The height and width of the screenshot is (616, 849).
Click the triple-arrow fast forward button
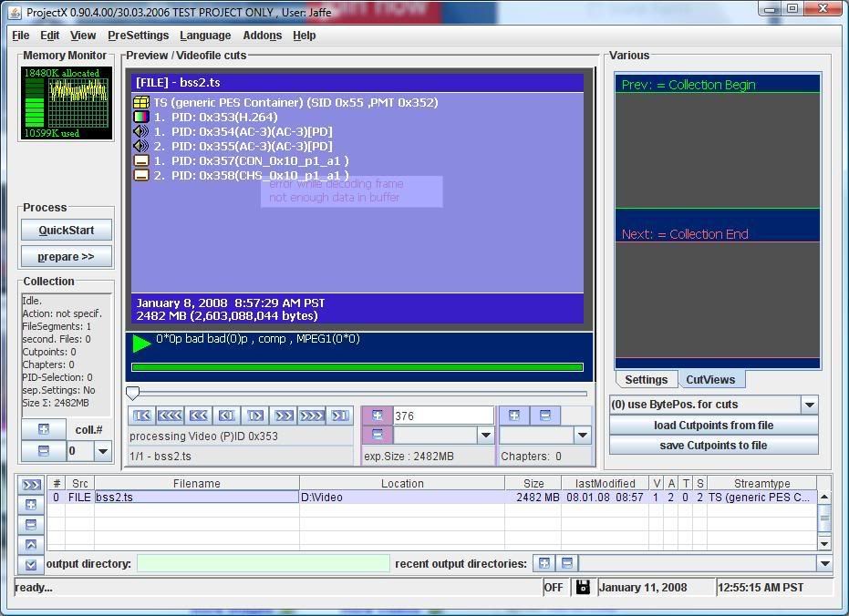[x=312, y=416]
